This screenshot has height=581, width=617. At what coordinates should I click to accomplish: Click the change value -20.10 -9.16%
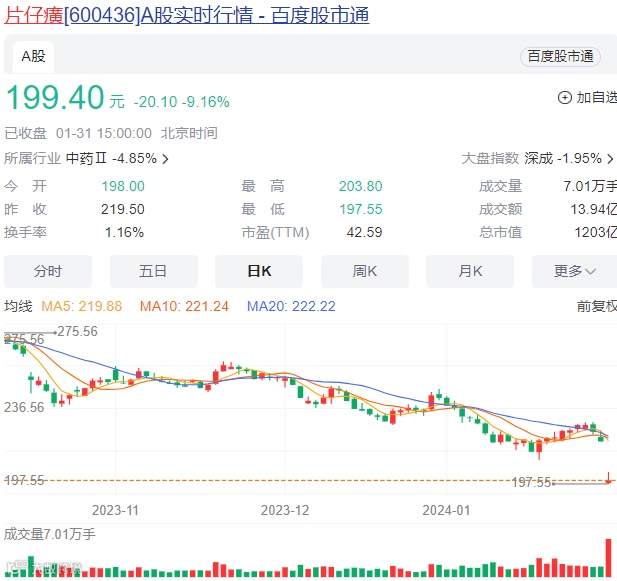coord(182,102)
